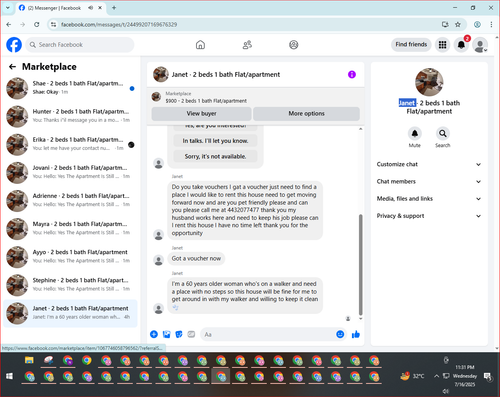Viewport: 500px width, 397px height.
Task: Mute the tab audio speaker icon
Action: click(90, 8)
